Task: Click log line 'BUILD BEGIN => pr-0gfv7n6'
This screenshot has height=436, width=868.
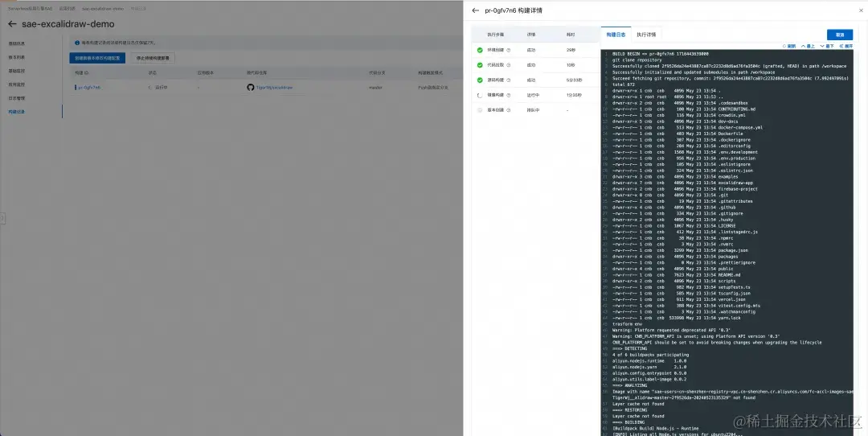Action: pos(661,54)
